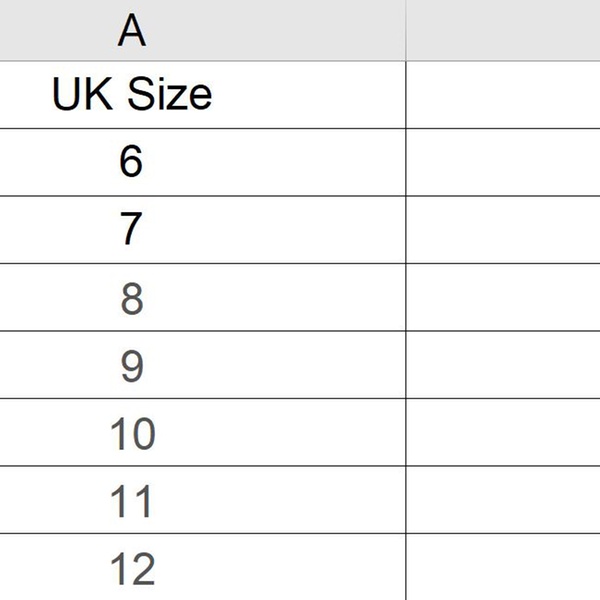The image size is (600, 600).
Task: Click gridline between rows 6 and 7 cells
Action: click(x=132, y=196)
